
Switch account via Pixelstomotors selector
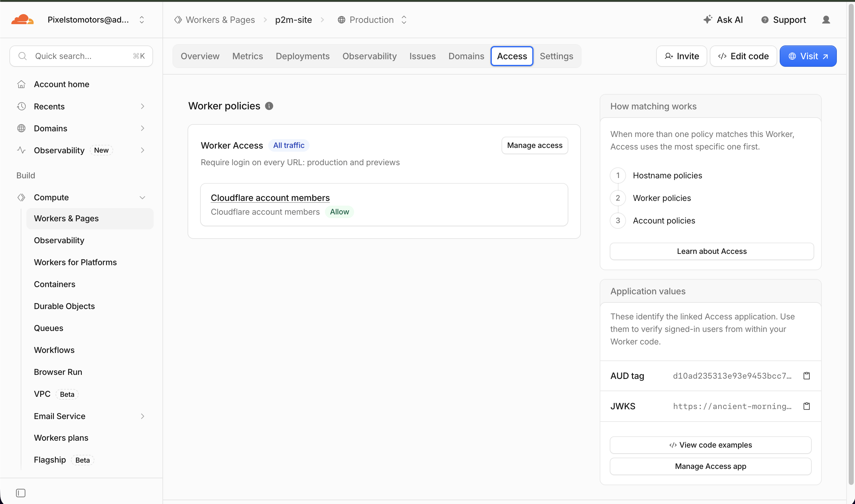click(x=96, y=20)
